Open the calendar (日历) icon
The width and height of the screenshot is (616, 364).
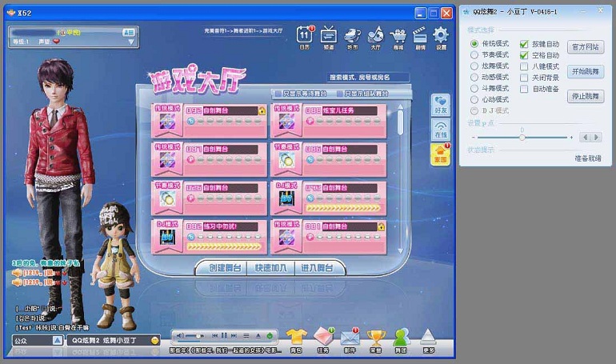point(305,38)
